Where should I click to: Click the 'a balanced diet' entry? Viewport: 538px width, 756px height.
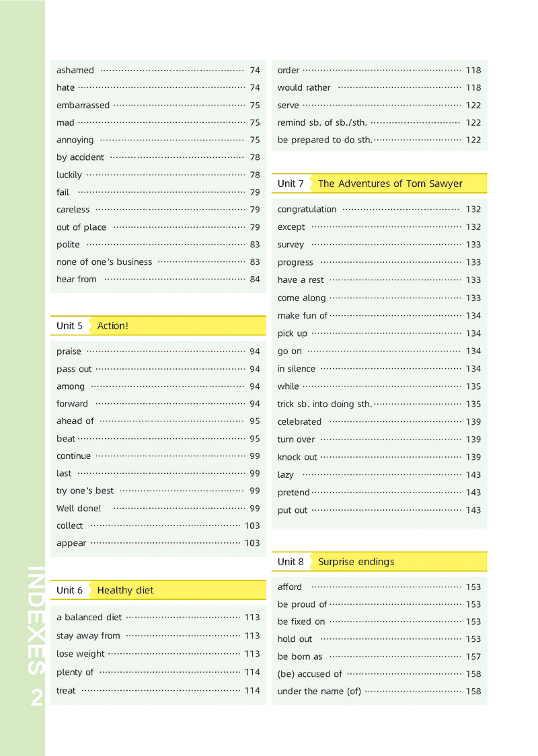point(89,618)
